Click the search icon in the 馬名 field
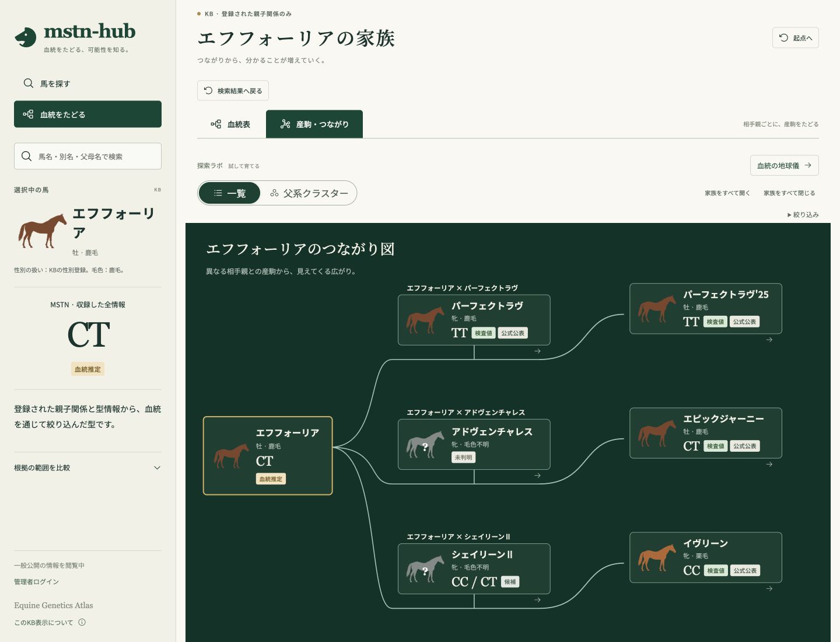The width and height of the screenshot is (840, 642). coord(26,156)
